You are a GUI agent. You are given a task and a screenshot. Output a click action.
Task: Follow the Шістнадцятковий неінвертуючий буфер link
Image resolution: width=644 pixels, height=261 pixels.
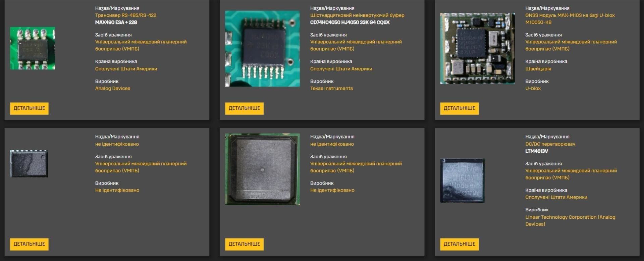[357, 15]
